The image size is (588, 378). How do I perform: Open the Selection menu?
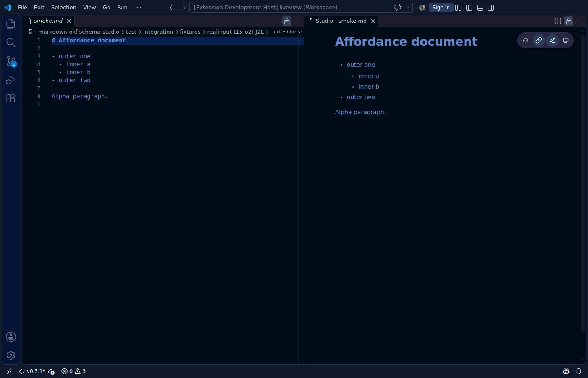pos(64,8)
